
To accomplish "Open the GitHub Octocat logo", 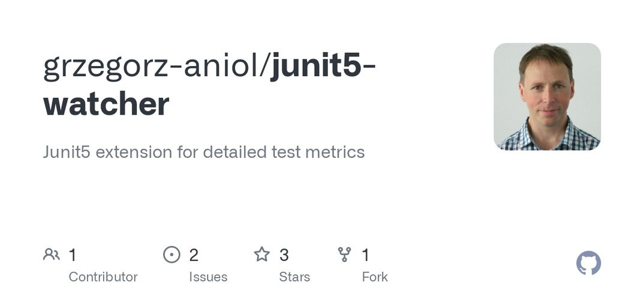I will tap(589, 263).
